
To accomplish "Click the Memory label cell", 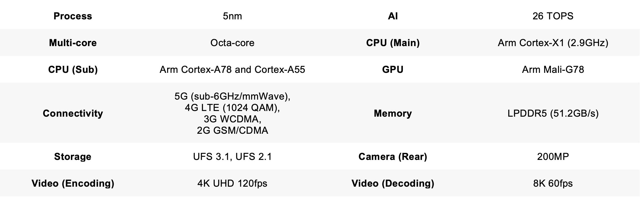I will point(393,113).
